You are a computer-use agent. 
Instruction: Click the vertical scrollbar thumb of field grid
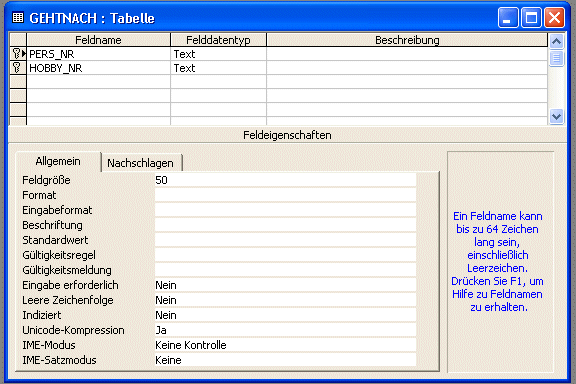click(x=557, y=58)
